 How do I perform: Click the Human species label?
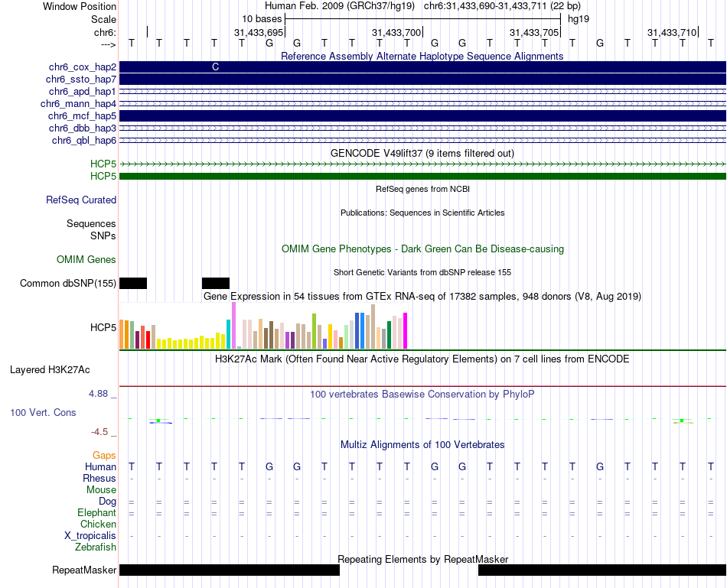click(100, 466)
